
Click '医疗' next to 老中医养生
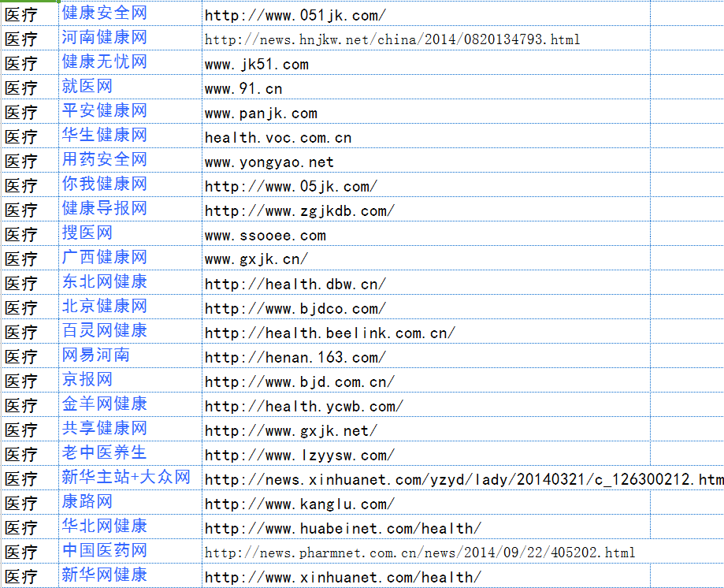pos(30,453)
